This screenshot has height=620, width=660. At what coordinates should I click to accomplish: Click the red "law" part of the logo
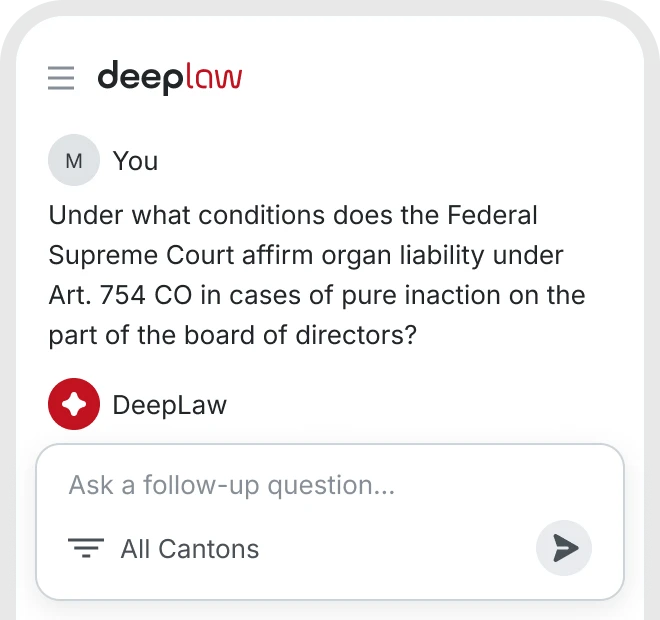(x=213, y=77)
